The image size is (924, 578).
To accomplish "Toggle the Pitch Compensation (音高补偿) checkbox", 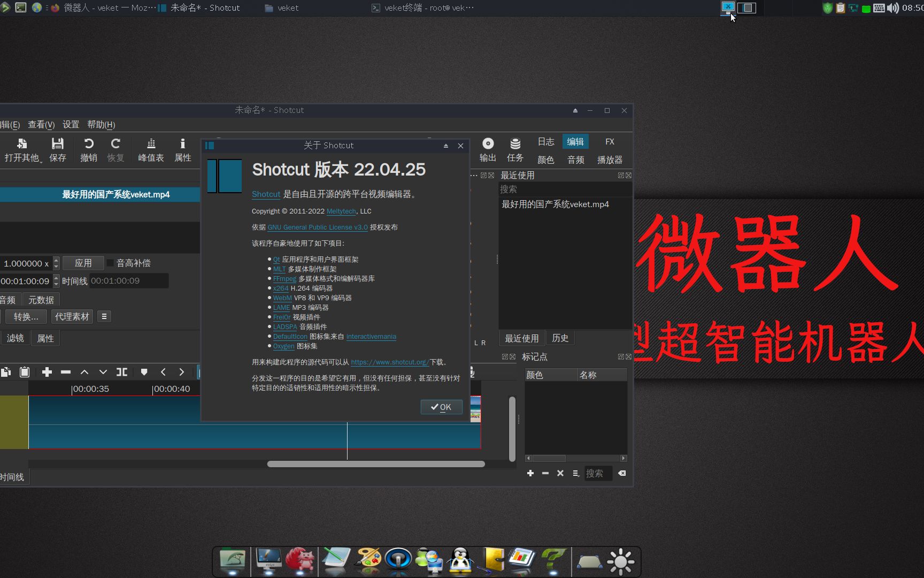I will [110, 263].
